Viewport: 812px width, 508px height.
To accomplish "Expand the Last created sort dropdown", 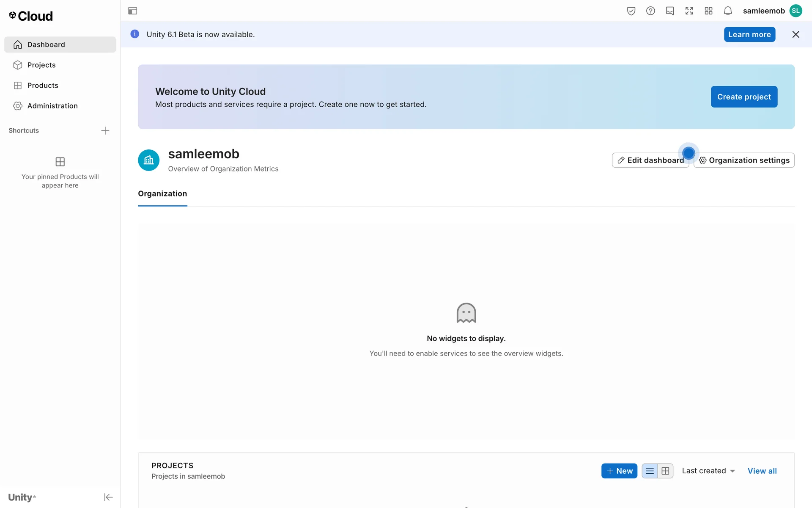I will click(708, 471).
